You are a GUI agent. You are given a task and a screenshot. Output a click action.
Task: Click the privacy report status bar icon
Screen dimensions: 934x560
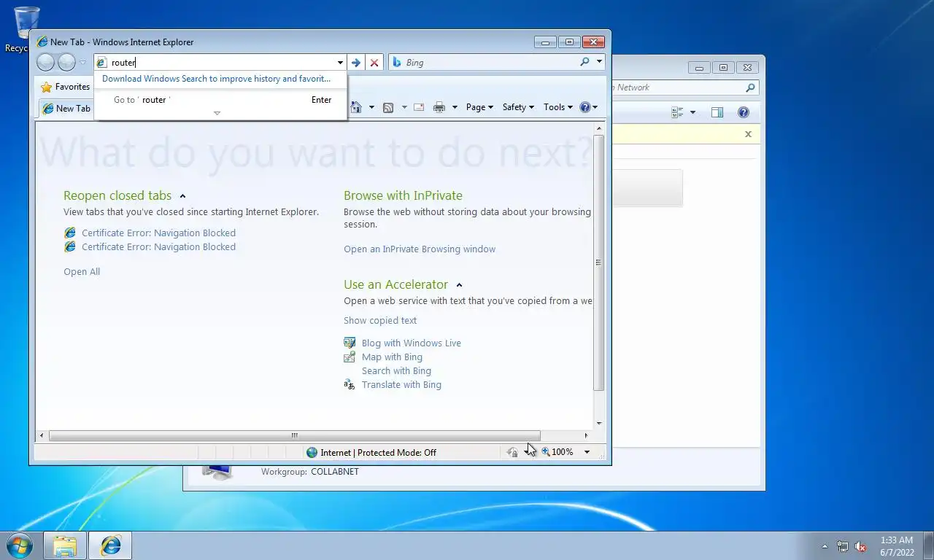coord(512,453)
